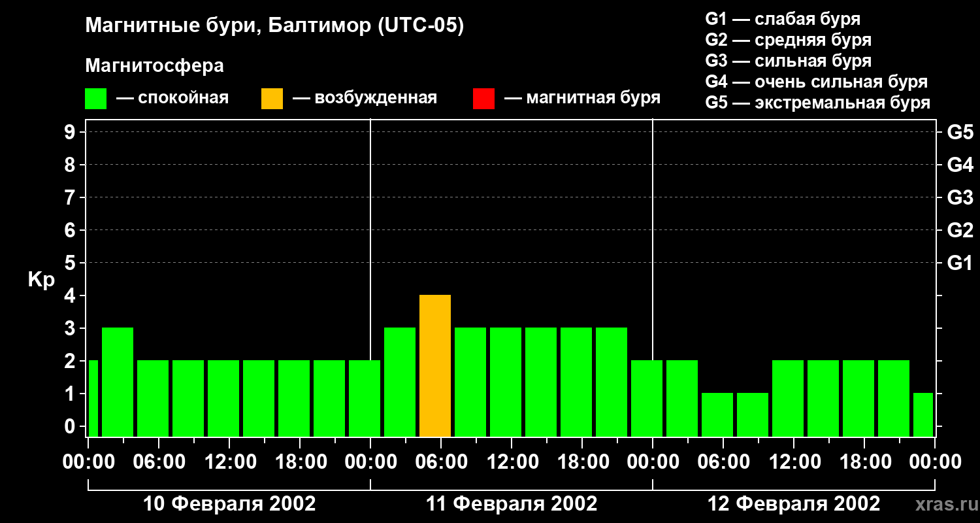
Task: Click the red 'магнитная буря' legend swatch
Action: (483, 99)
